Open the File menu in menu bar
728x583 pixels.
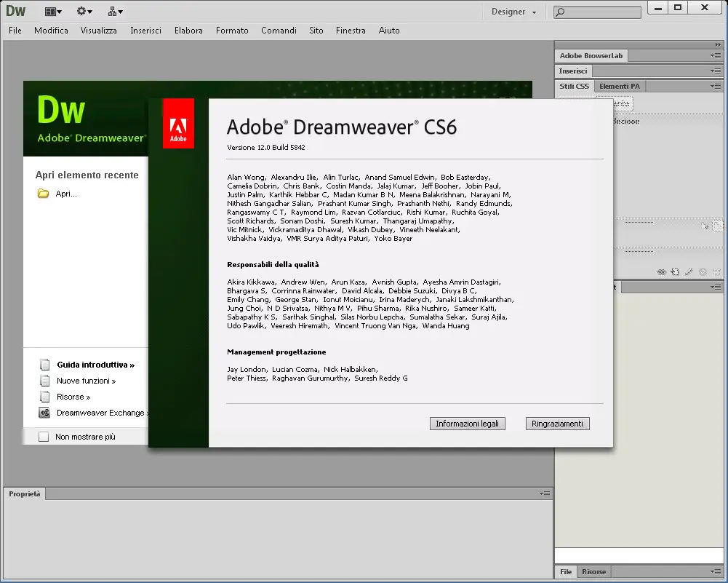click(15, 30)
